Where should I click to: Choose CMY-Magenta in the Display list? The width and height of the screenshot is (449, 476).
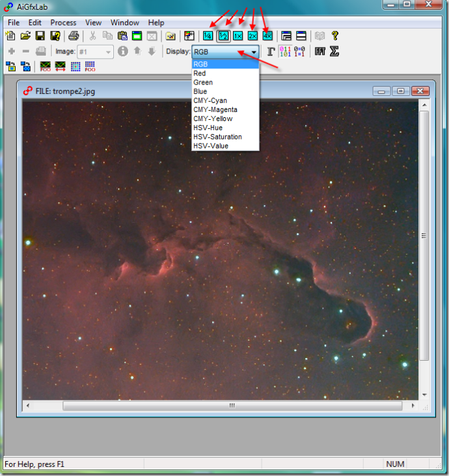(x=215, y=109)
